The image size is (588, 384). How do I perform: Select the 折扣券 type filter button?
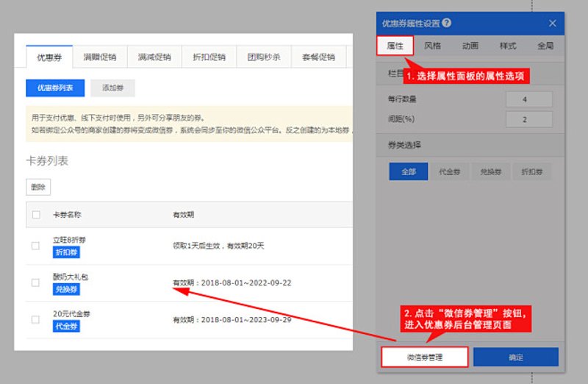(x=531, y=171)
